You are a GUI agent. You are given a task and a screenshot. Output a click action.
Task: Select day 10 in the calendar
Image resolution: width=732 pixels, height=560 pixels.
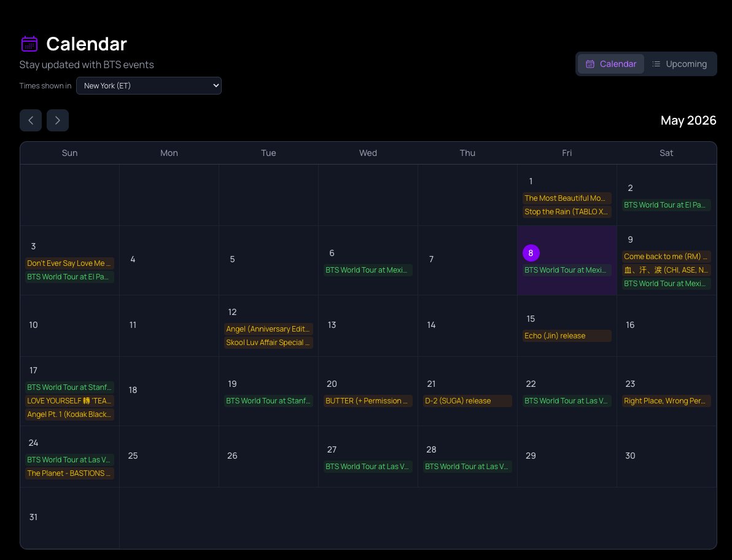(x=34, y=325)
